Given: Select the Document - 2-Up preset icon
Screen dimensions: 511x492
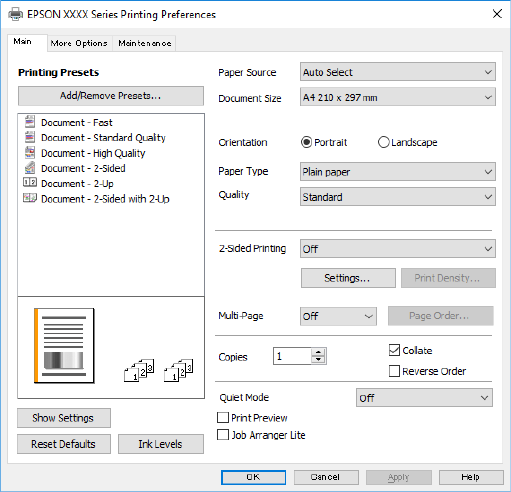Looking at the screenshot, I should click(x=30, y=182).
